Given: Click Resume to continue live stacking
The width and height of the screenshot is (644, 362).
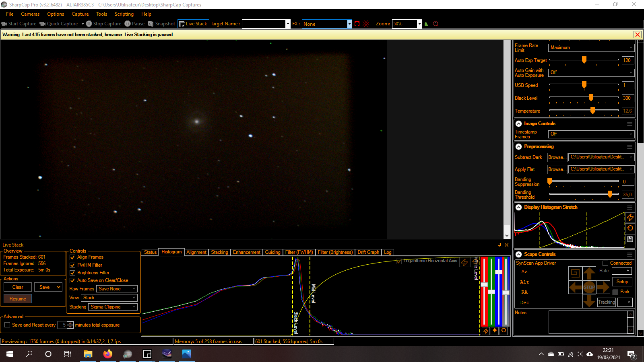Looking at the screenshot, I should (18, 299).
